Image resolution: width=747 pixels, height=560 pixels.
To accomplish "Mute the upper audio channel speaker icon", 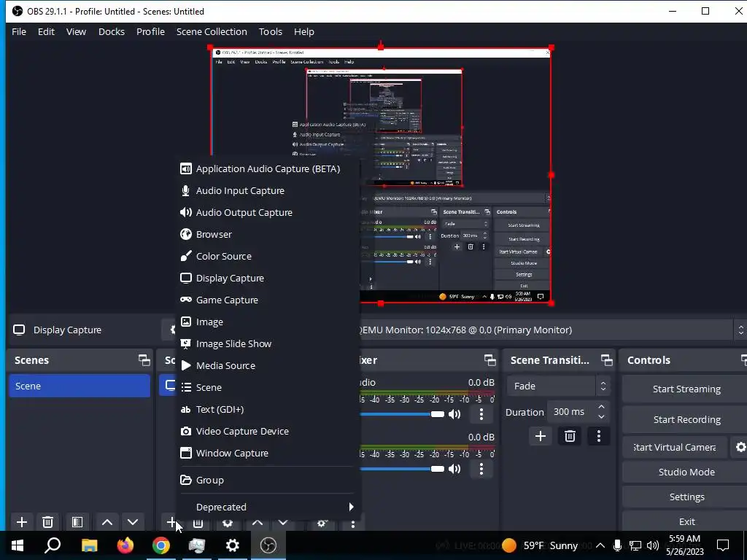I will 454,414.
